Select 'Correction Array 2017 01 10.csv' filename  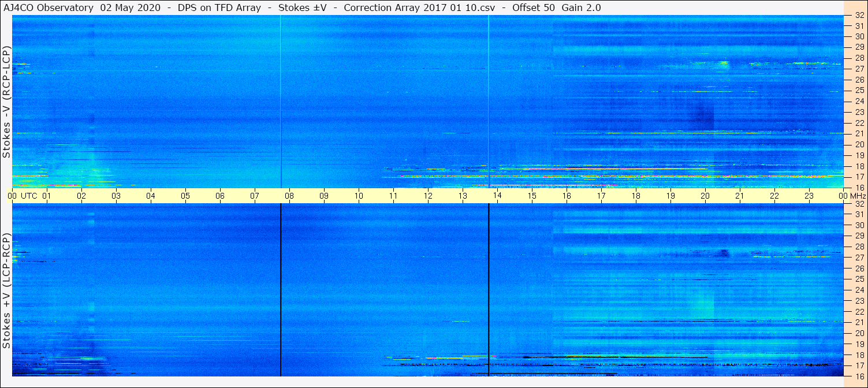[419, 8]
